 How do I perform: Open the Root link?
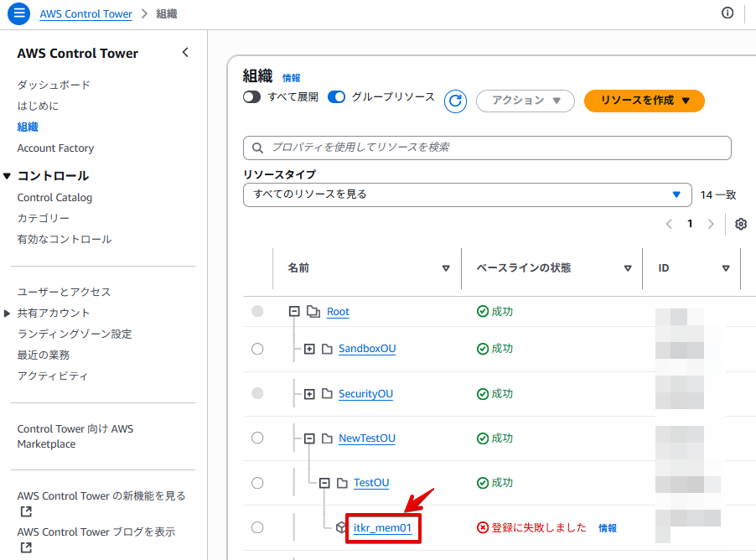click(x=338, y=312)
